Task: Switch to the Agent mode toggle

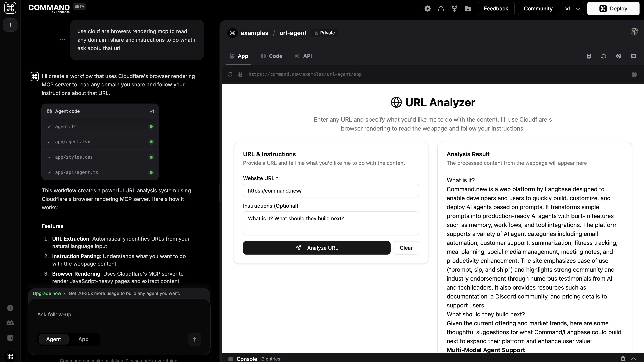Action: click(x=53, y=339)
